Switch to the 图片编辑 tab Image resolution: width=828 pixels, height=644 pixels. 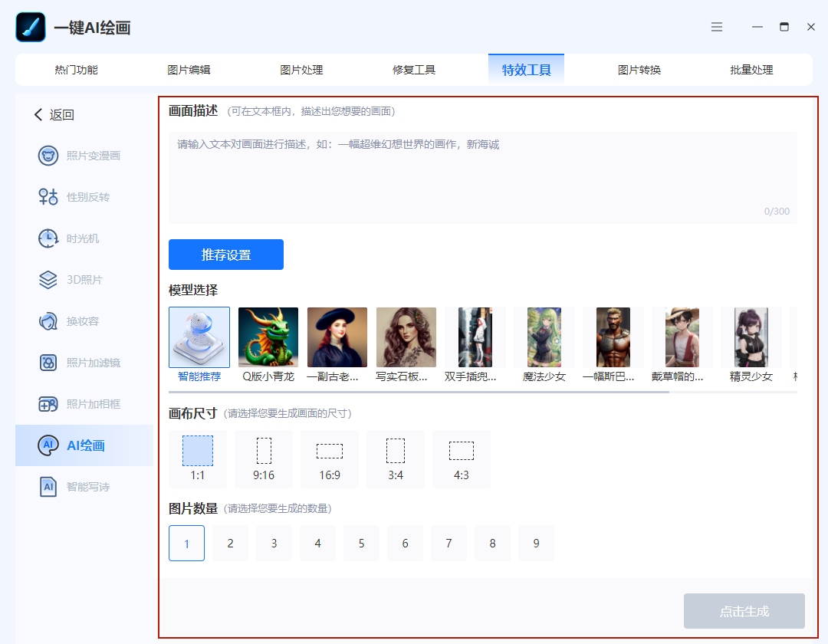pyautogui.click(x=189, y=70)
